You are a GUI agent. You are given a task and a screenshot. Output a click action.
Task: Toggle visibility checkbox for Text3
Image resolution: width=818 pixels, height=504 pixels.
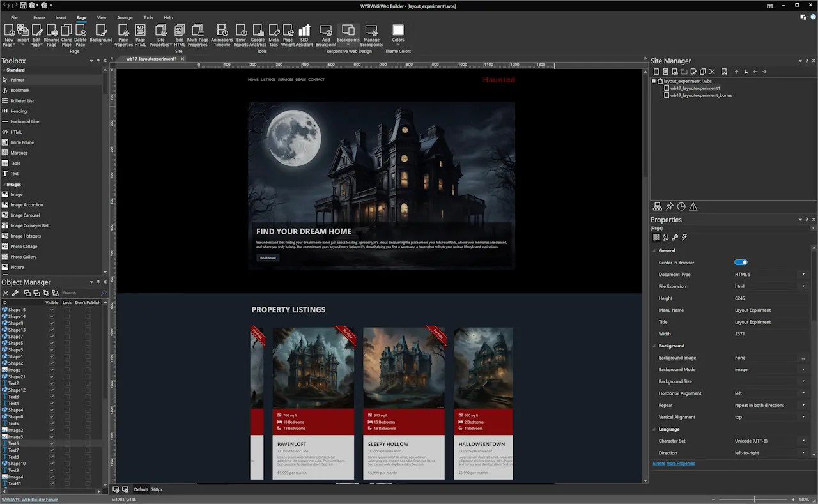tap(52, 396)
